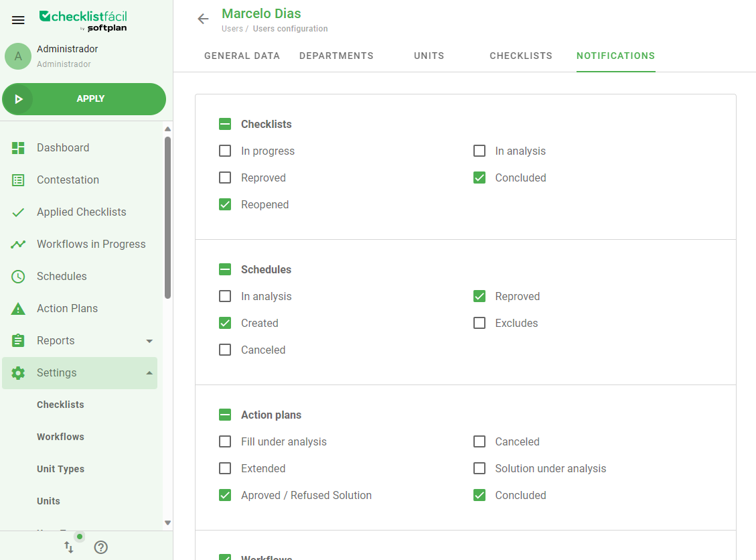Screen dimensions: 756x560
Task: Click the sync arrows icon
Action: point(68,547)
